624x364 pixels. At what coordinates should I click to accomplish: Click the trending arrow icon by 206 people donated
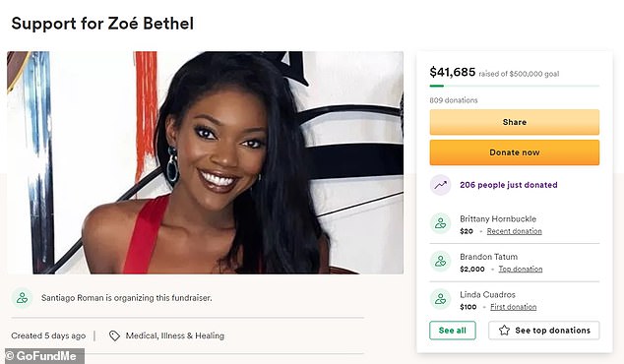click(x=441, y=185)
